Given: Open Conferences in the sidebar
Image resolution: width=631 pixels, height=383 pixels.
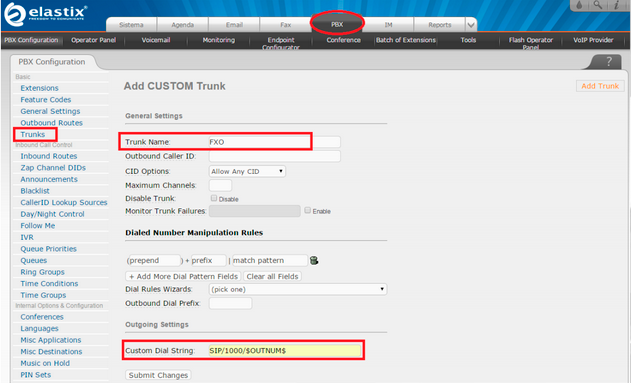Looking at the screenshot, I should click(42, 317).
